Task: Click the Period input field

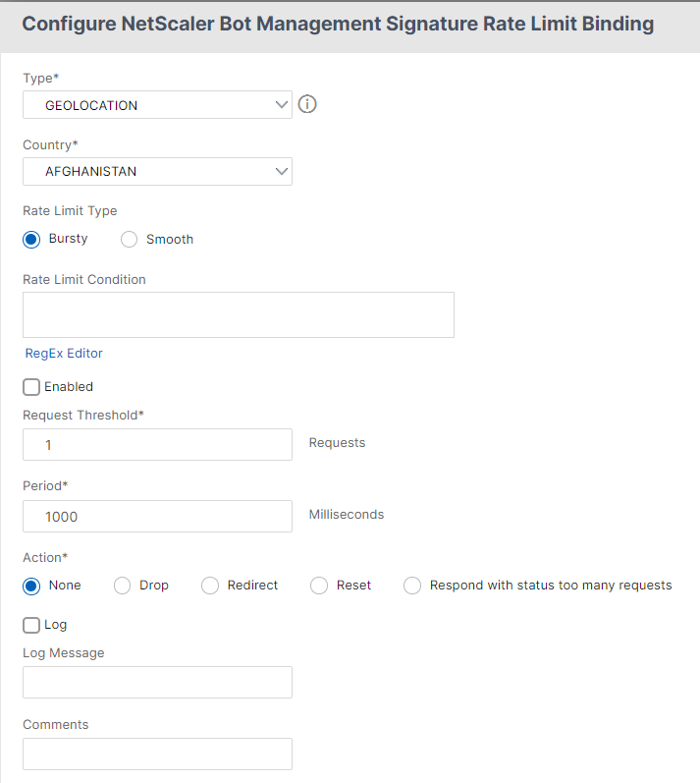Action: click(157, 517)
